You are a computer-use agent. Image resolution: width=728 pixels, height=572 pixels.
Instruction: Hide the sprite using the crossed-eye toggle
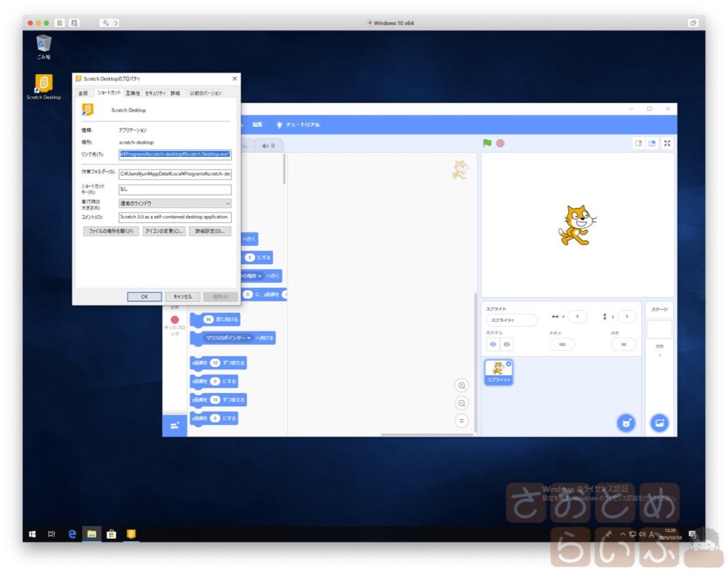coord(506,344)
